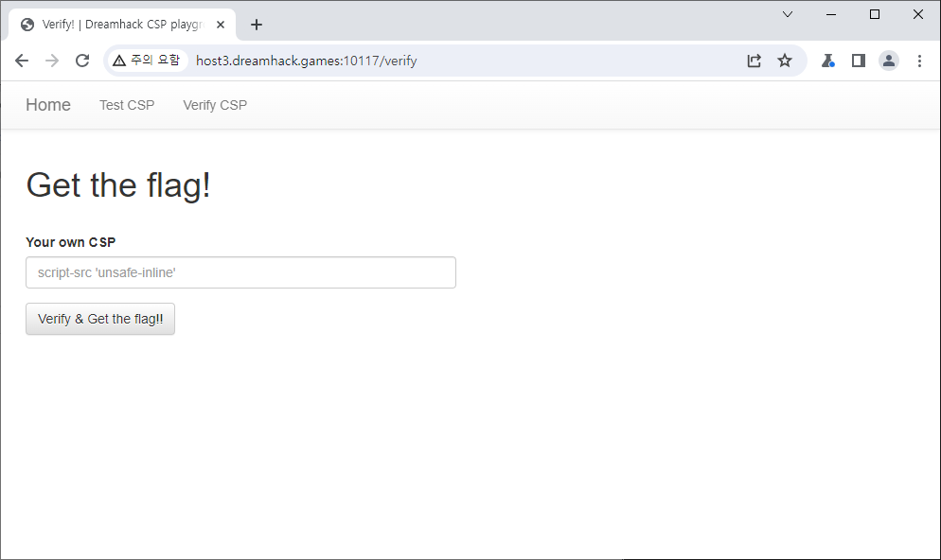The height and width of the screenshot is (560, 941).
Task: Close the Dreamhack CSP playground tab
Action: [220, 25]
